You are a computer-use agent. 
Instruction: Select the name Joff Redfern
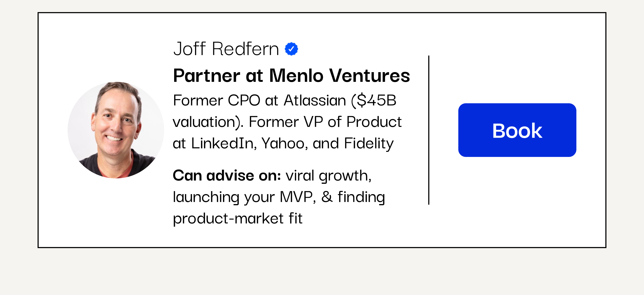(x=226, y=49)
